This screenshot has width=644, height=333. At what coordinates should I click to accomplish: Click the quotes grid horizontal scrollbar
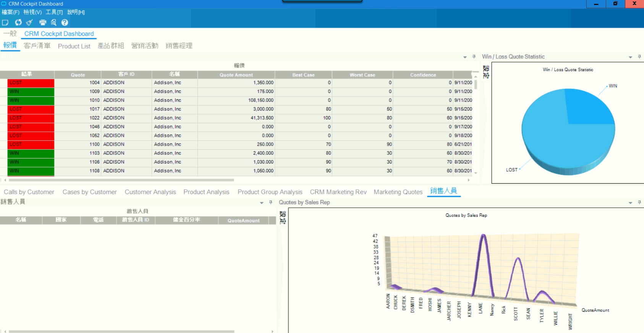[121, 180]
